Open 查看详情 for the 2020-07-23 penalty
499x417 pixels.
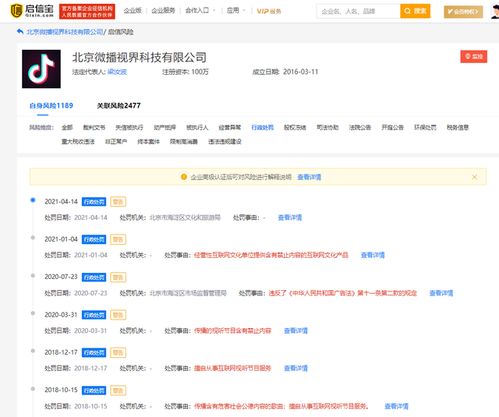point(441,293)
